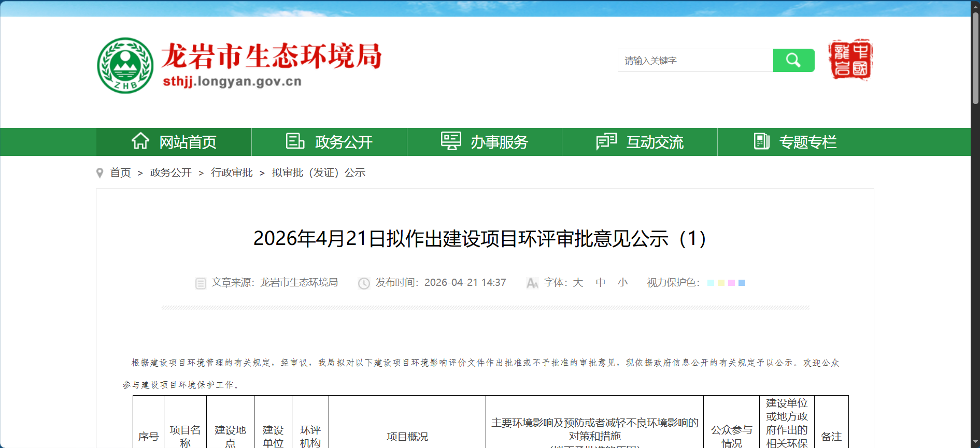Click the monitor icon beside 办事服务
Image resolution: width=980 pixels, height=448 pixels.
pyautogui.click(x=451, y=141)
